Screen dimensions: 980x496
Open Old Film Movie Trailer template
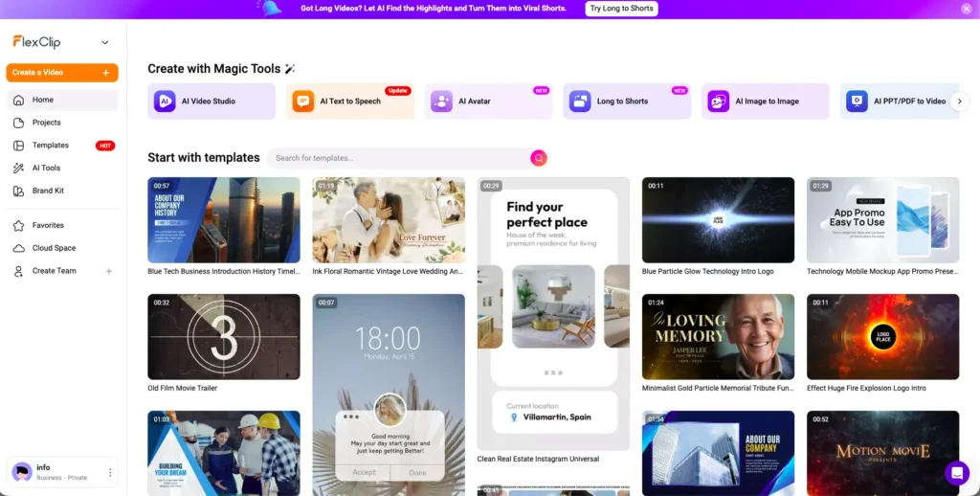click(224, 336)
